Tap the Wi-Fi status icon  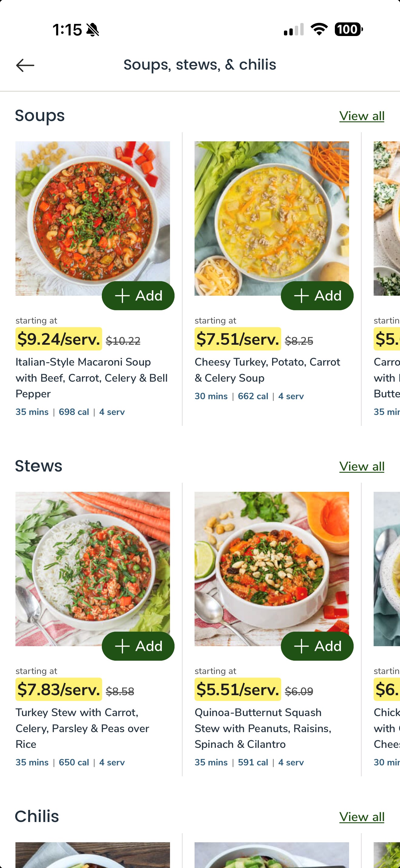[x=319, y=29]
